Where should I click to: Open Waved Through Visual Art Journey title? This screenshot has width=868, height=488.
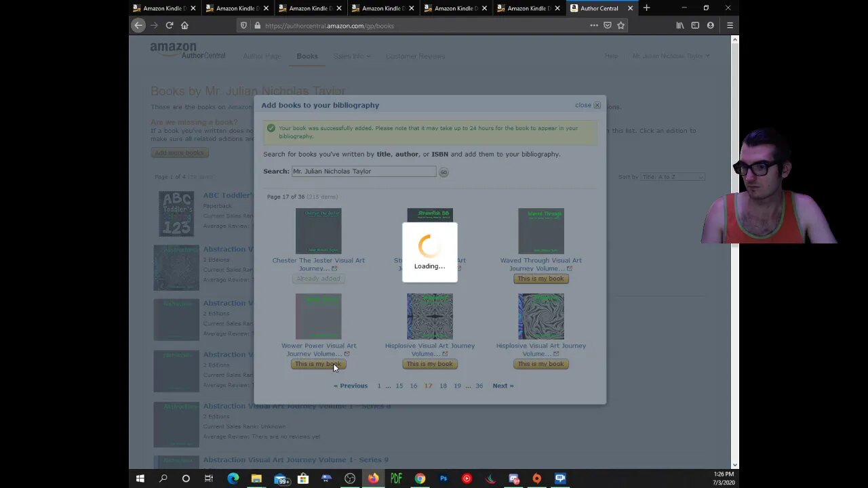pyautogui.click(x=540, y=264)
